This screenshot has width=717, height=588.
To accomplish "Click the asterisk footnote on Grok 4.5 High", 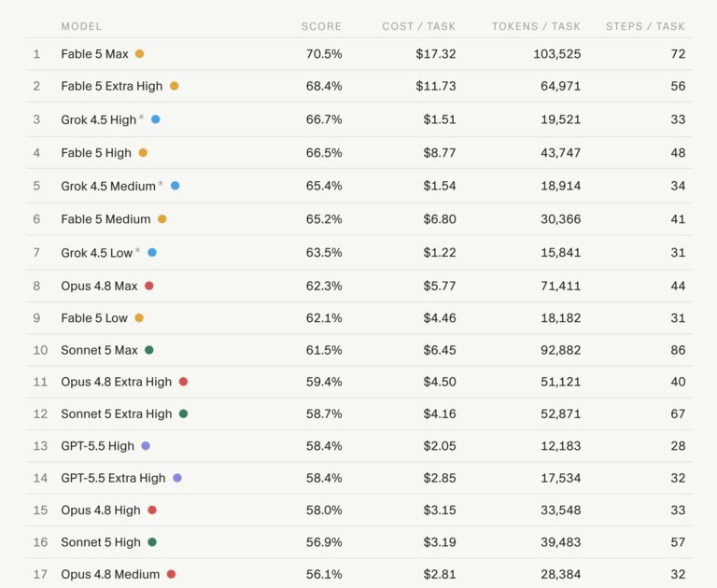I will tap(141, 117).
